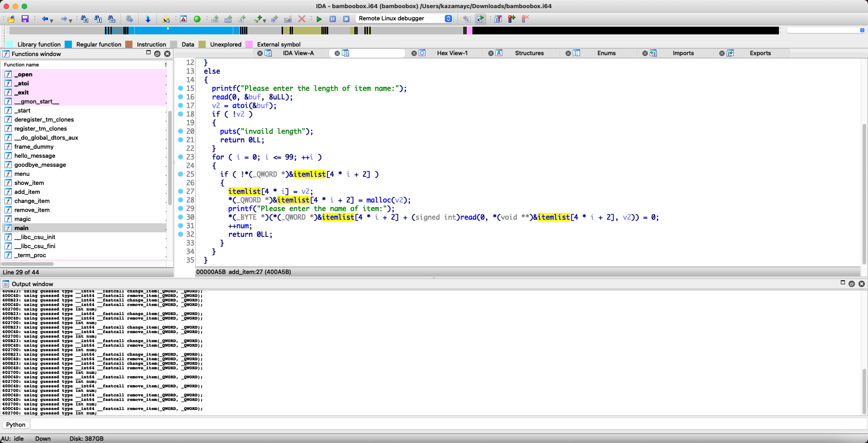Open a file with the folder icon
Viewport: 868px width, 443px height.
[11, 19]
